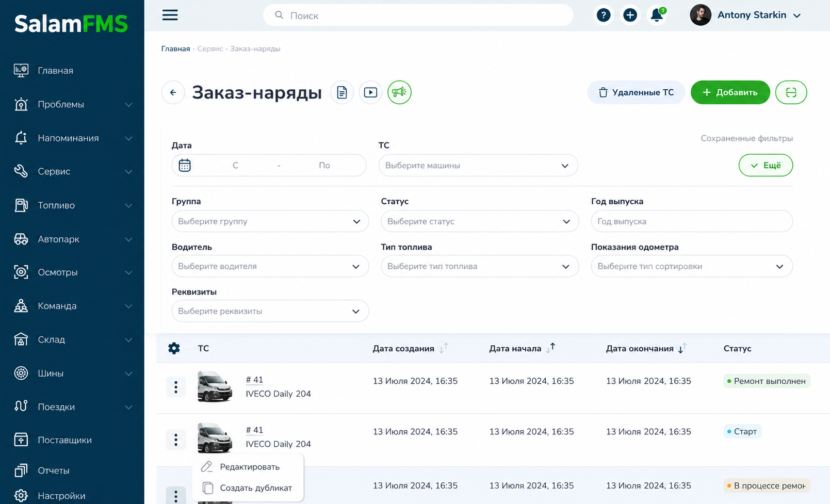Image resolution: width=830 pixels, height=504 pixels.
Task: Collapse filters with Ещё button
Action: click(766, 165)
